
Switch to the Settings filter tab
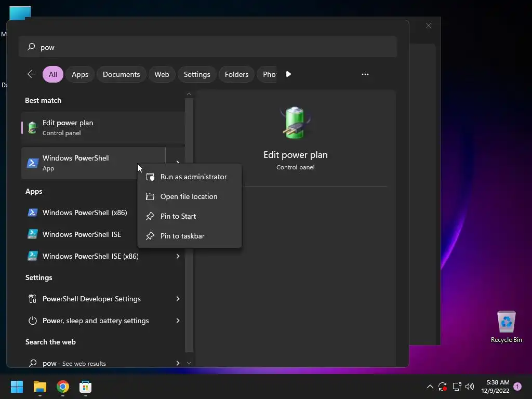click(197, 74)
